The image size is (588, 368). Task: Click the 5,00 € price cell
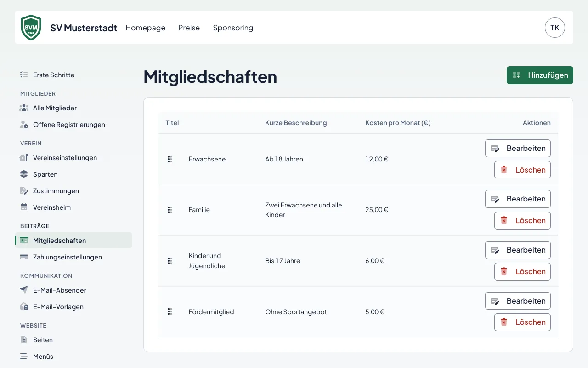click(x=375, y=312)
